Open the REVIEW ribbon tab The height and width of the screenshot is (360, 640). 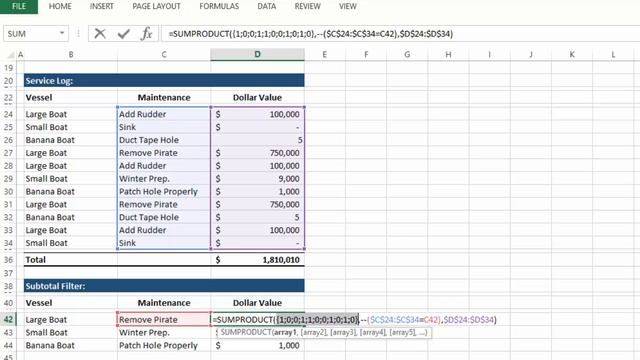[x=307, y=7]
